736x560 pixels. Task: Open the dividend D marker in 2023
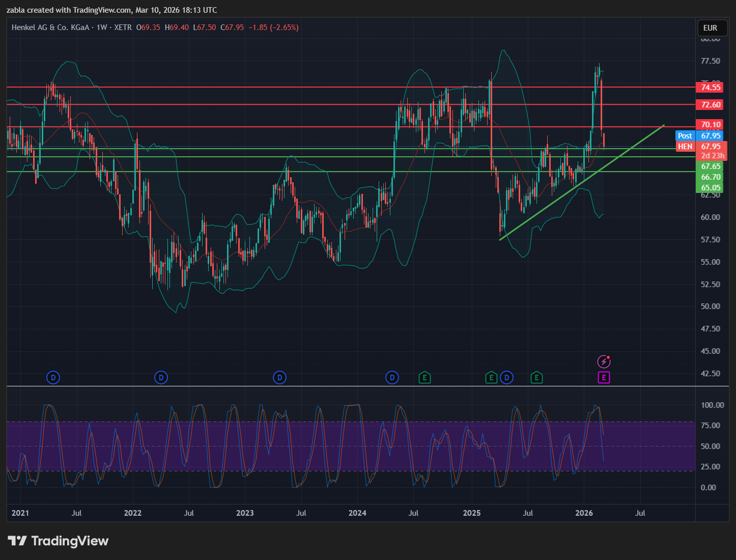tap(279, 378)
